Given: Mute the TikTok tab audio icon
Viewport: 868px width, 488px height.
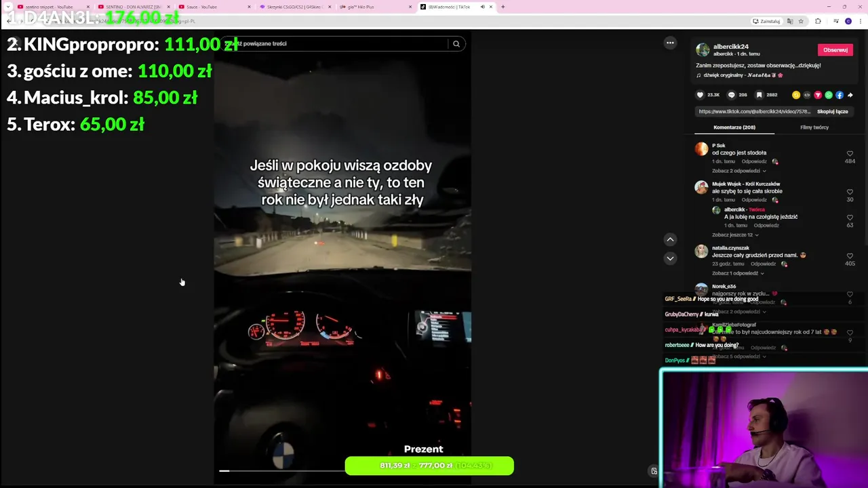Looking at the screenshot, I should [482, 7].
